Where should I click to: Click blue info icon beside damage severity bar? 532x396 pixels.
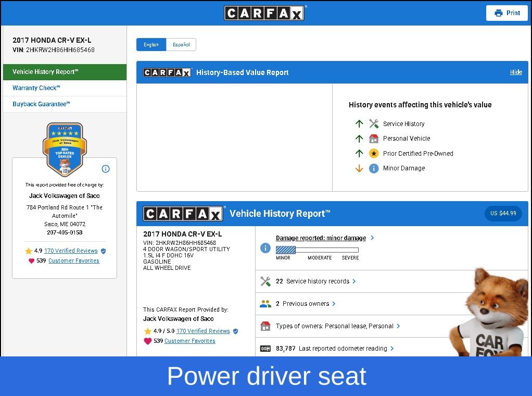point(265,248)
